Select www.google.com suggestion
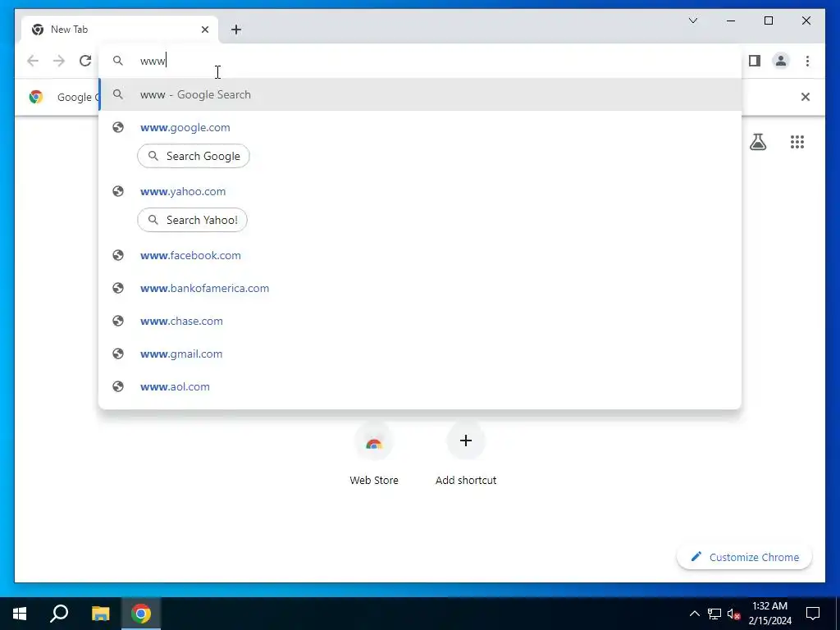Image resolution: width=840 pixels, height=630 pixels. 421,127
